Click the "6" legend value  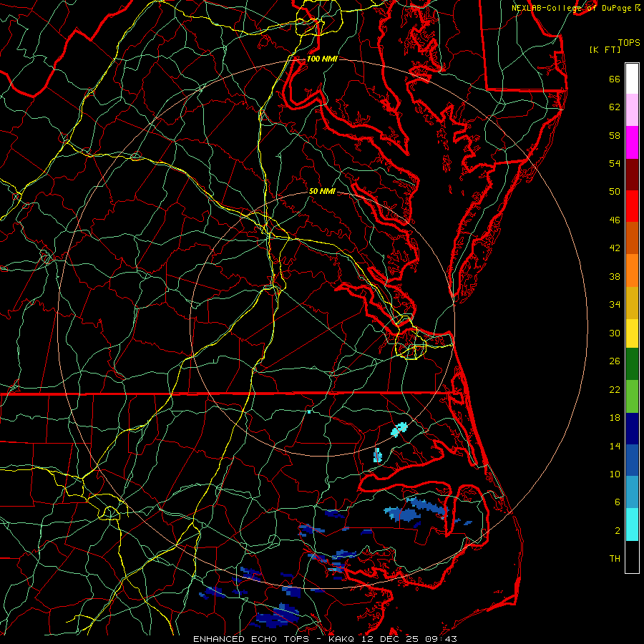pos(618,502)
